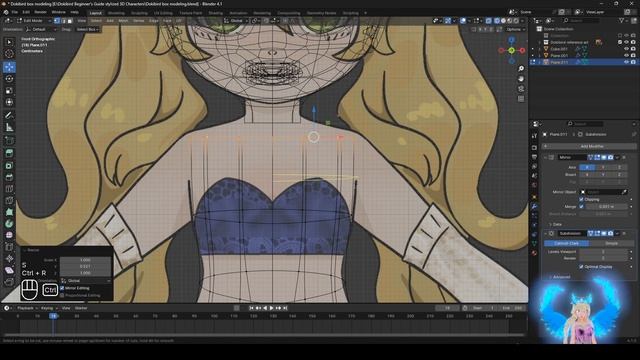This screenshot has height=360, width=640.
Task: Select the Move tool
Action: coord(9,67)
